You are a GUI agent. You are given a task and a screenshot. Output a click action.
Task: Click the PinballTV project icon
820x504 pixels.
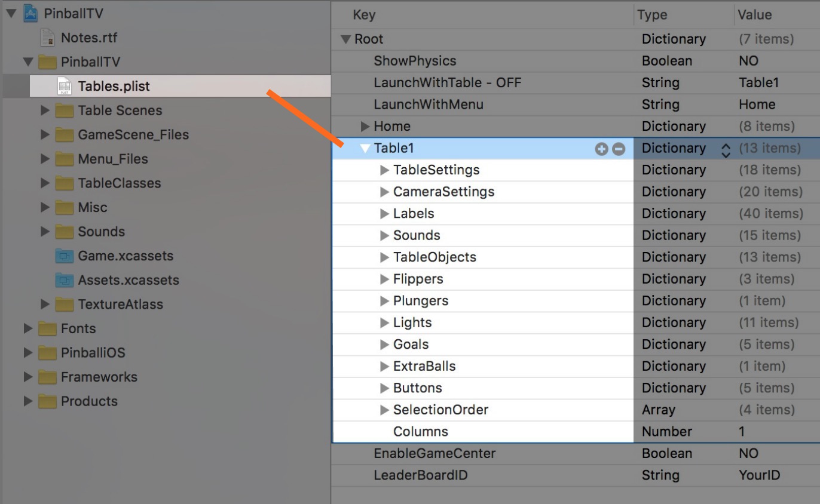(30, 14)
